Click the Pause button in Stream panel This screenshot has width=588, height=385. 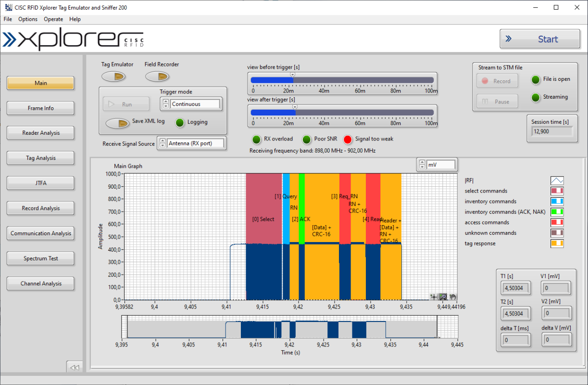[497, 102]
